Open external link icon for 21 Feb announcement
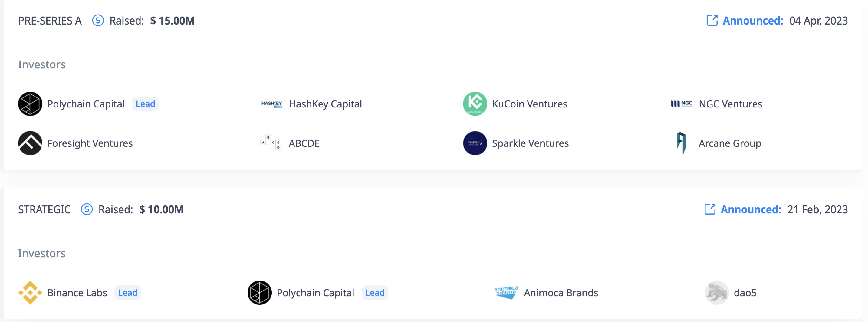868x322 pixels. click(x=710, y=209)
